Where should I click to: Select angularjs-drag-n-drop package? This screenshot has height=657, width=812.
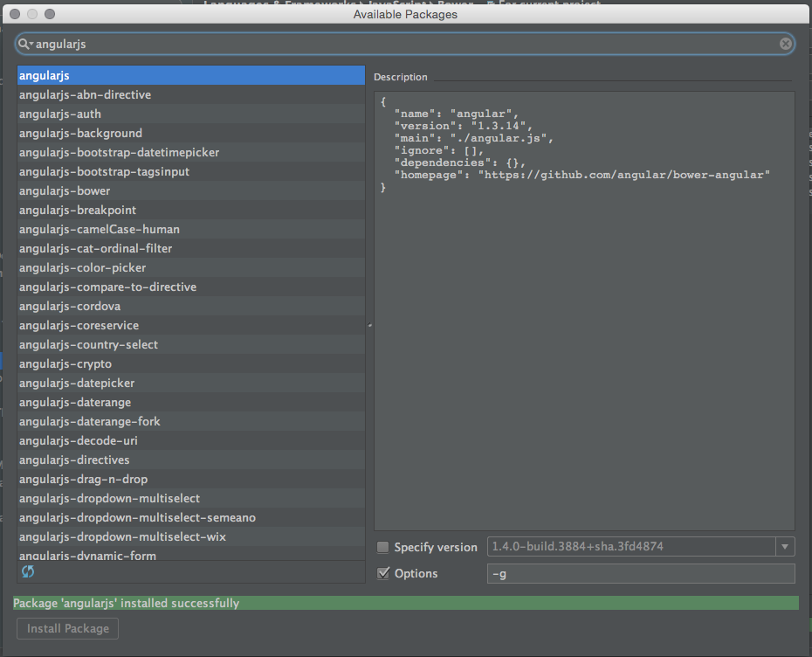pyautogui.click(x=191, y=479)
